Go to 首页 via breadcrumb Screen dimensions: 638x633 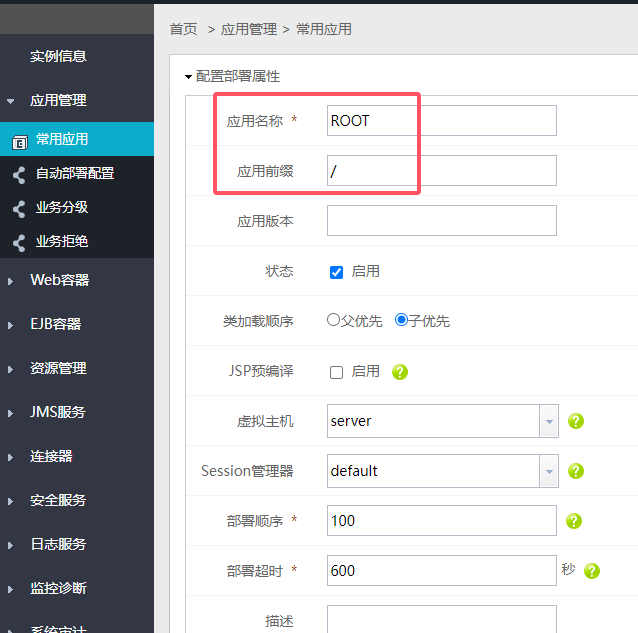[x=184, y=29]
